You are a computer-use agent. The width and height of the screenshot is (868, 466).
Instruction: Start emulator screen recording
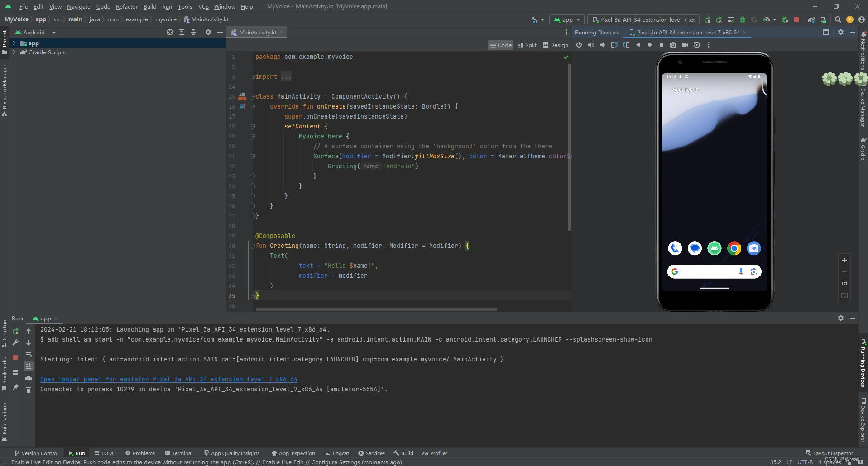coord(685,45)
